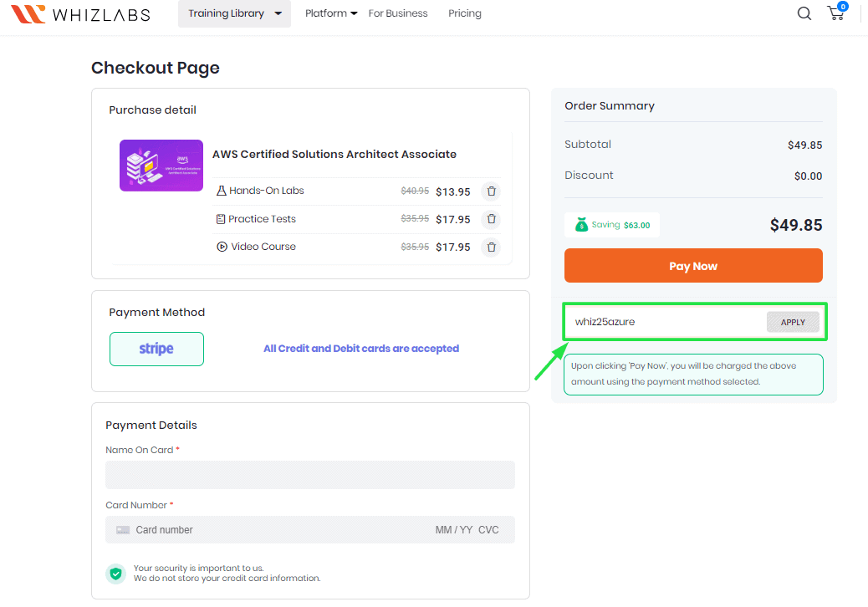Viewport: 868px width, 607px height.
Task: Click the green security shield icon
Action: click(x=115, y=574)
